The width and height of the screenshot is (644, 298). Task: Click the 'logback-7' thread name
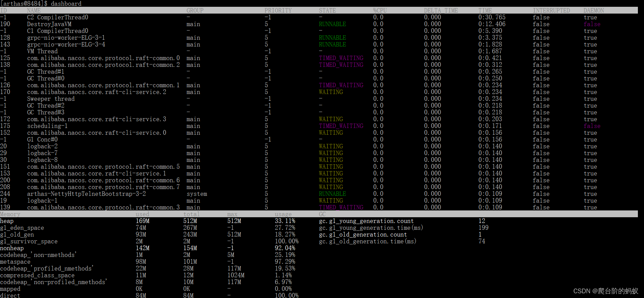coord(42,153)
